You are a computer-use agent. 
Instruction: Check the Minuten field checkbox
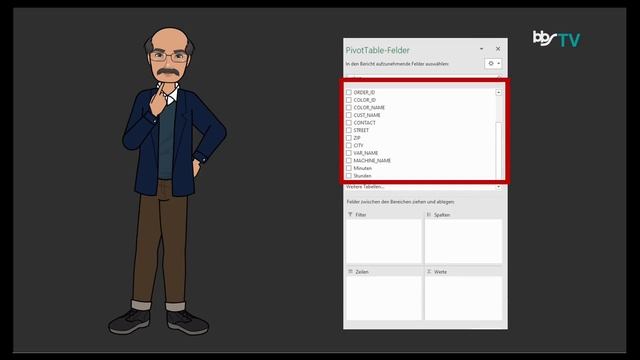(349, 168)
